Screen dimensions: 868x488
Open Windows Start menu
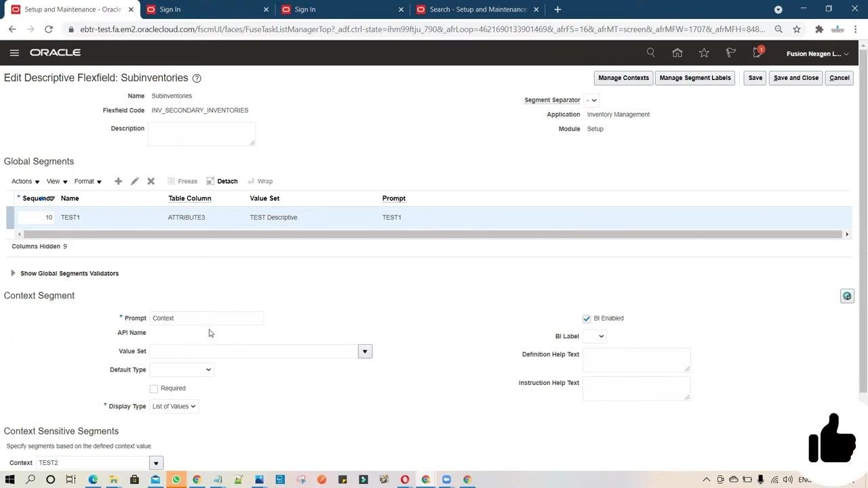tap(10, 480)
